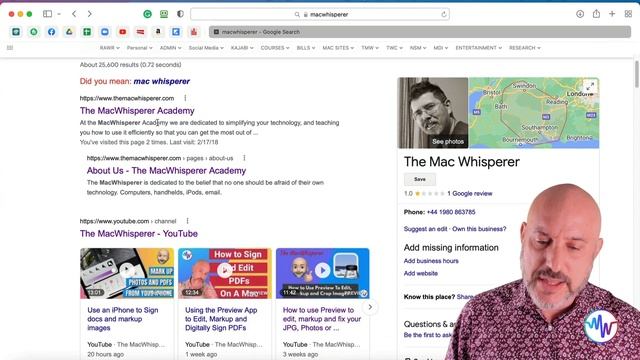Image resolution: width=640 pixels, height=360 pixels.
Task: Toggle the half-circle dark mode extension
Action: click(x=180, y=14)
